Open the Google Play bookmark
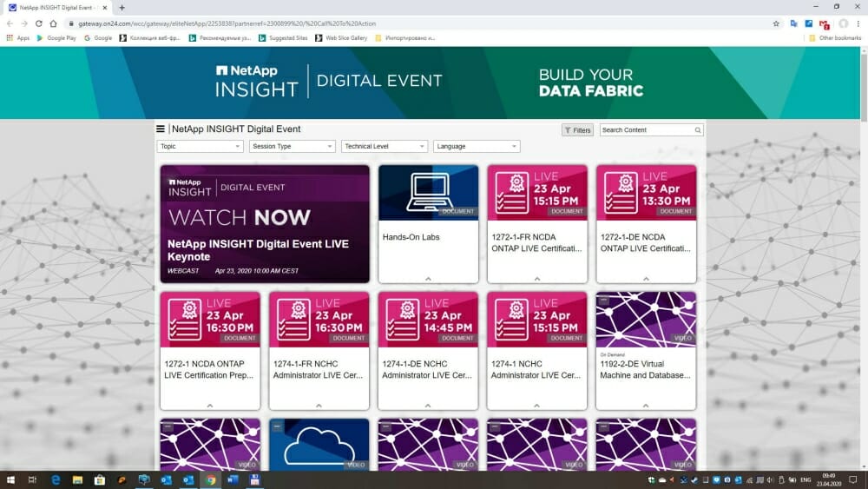 click(56, 38)
